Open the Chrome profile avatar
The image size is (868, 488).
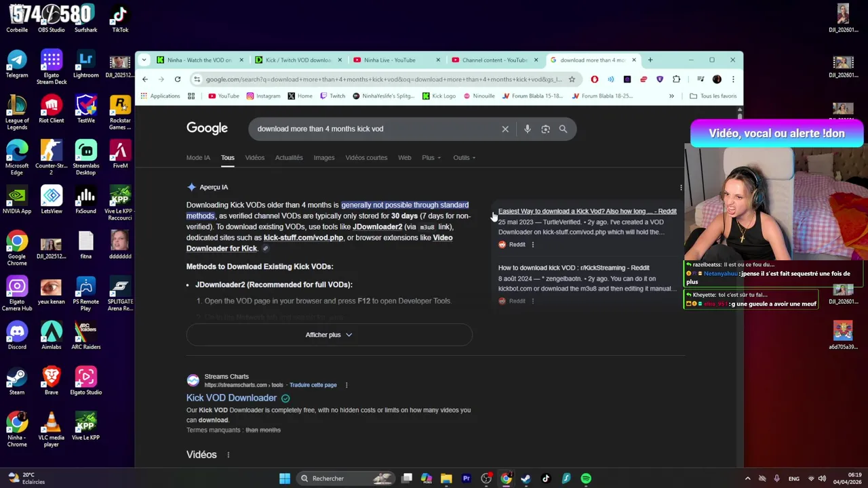[717, 79]
